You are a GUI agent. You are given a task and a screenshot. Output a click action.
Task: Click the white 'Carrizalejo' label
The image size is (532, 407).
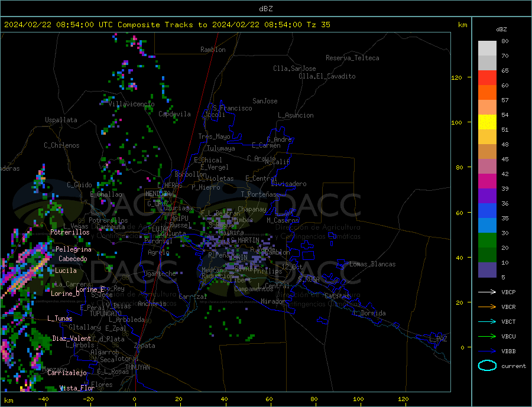coord(67,373)
